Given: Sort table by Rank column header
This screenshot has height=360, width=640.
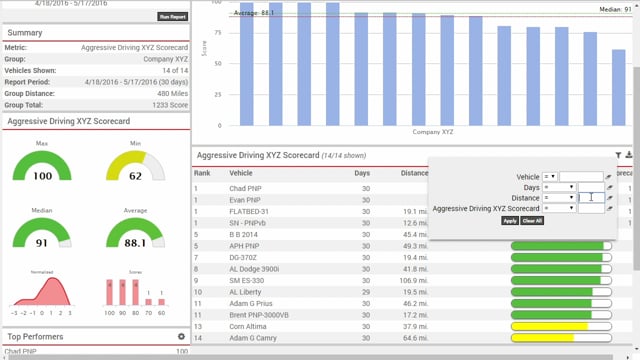Looking at the screenshot, I should coord(202,173).
